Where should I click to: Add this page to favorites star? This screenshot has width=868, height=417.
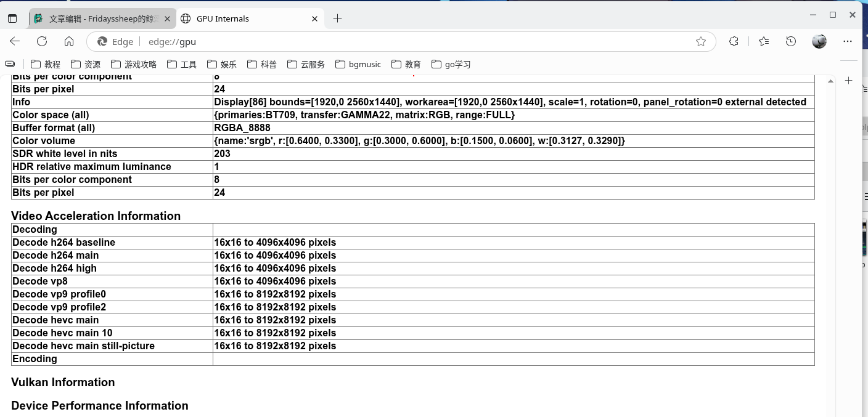(x=700, y=41)
